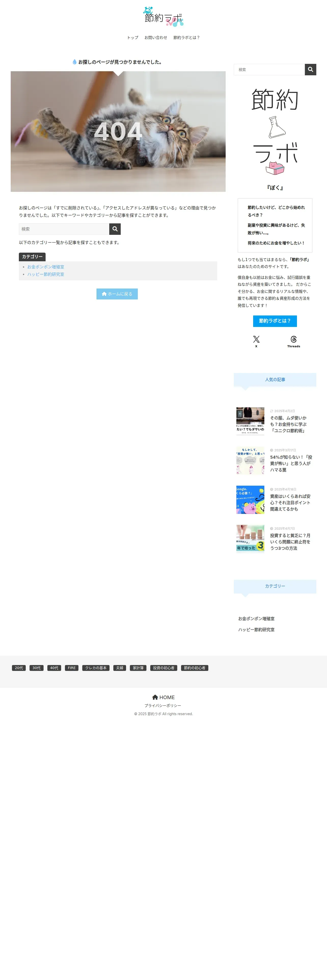
Task: Focus the sidebar 検索 input field
Action: [x=269, y=70]
